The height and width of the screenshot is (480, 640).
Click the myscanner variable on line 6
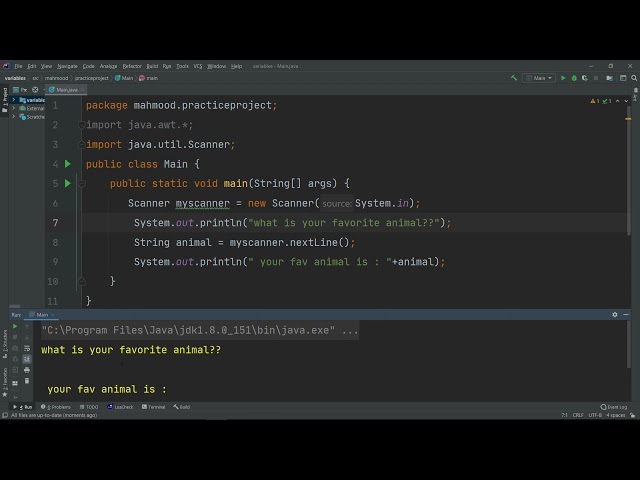point(202,203)
